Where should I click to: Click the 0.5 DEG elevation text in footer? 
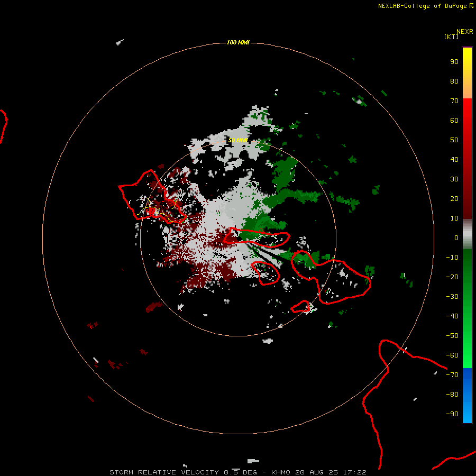[240, 472]
